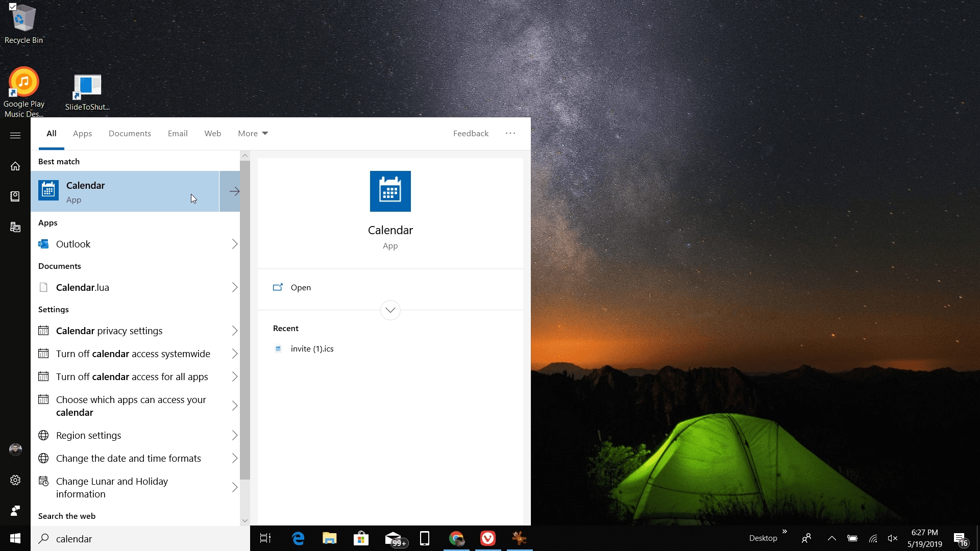Open the invite (1).ics recent file

pyautogui.click(x=311, y=348)
